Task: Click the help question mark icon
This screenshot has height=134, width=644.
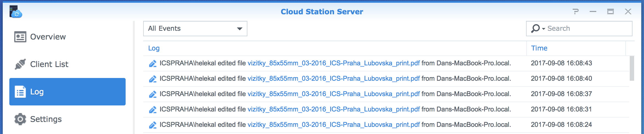Action: 575,12
